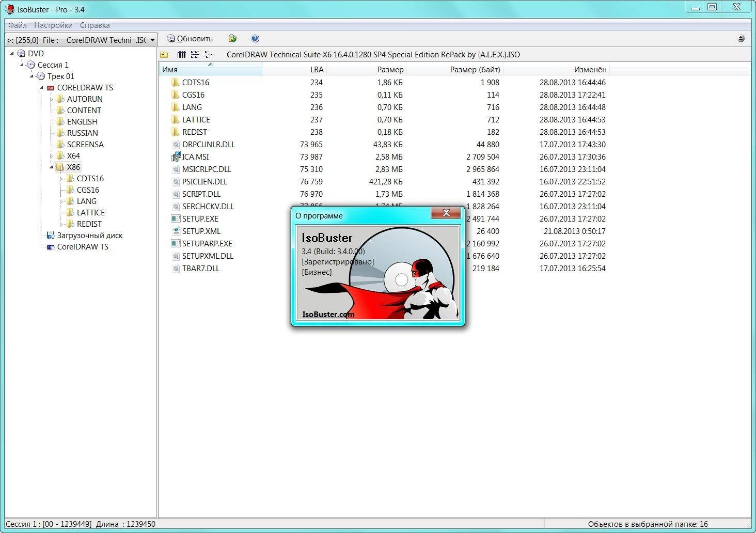Select the DVD disc icon in tree
This screenshot has height=533, width=756.
coord(21,53)
